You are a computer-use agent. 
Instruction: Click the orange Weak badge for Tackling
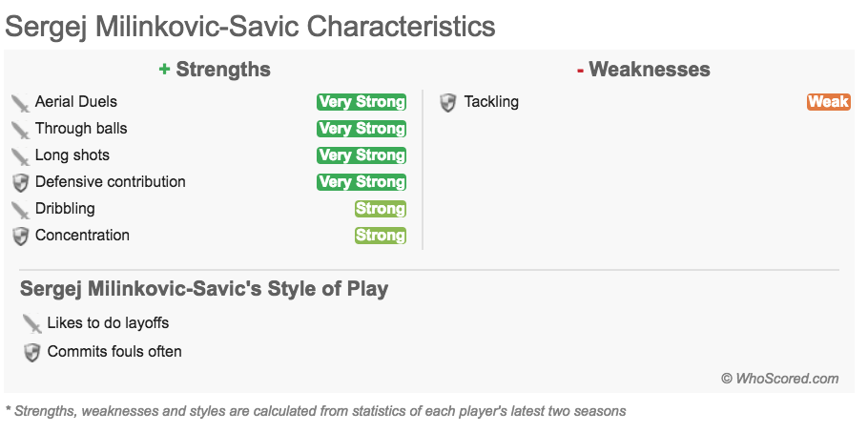click(828, 102)
